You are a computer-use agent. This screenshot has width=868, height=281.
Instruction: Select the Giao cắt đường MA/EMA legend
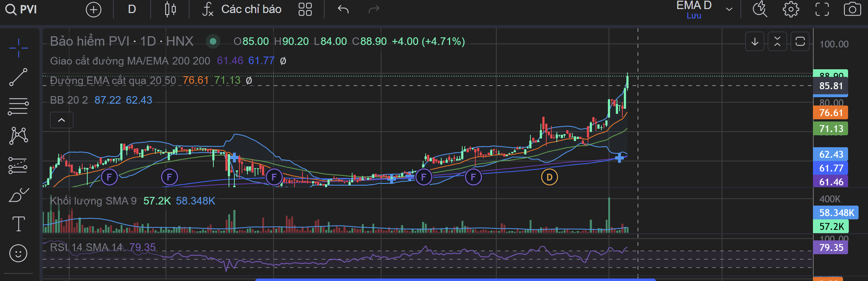[130, 61]
